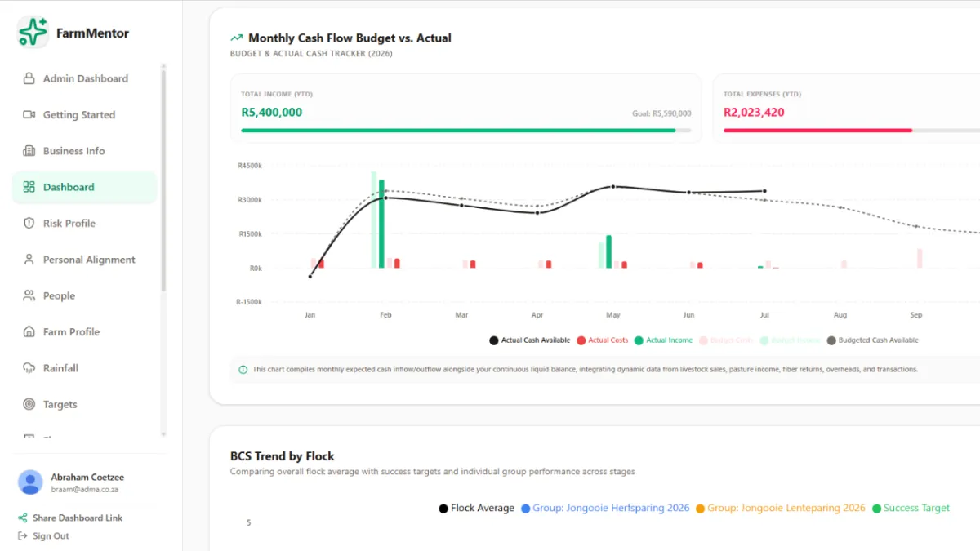Image resolution: width=980 pixels, height=551 pixels.
Task: Click the bullseye icon next to Targets
Action: click(x=29, y=404)
